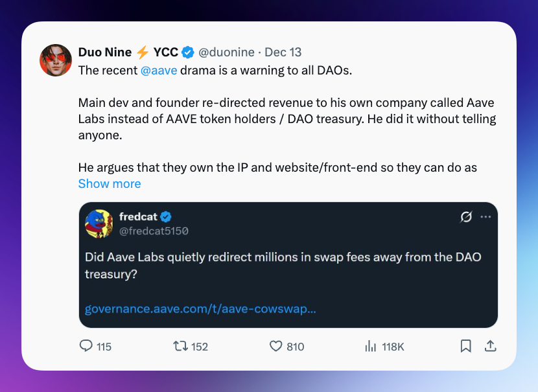538x392 pixels.
Task: Follow the governance.aave.com cowswap link
Action: pyautogui.click(x=199, y=309)
